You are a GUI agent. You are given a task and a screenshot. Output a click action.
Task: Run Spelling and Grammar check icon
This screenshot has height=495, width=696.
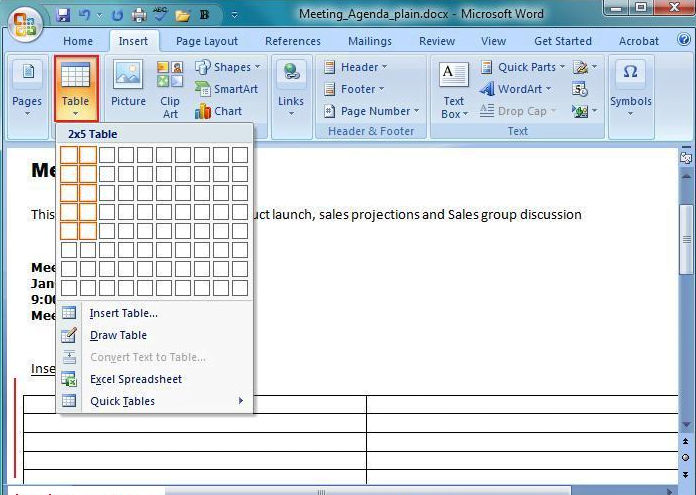161,15
